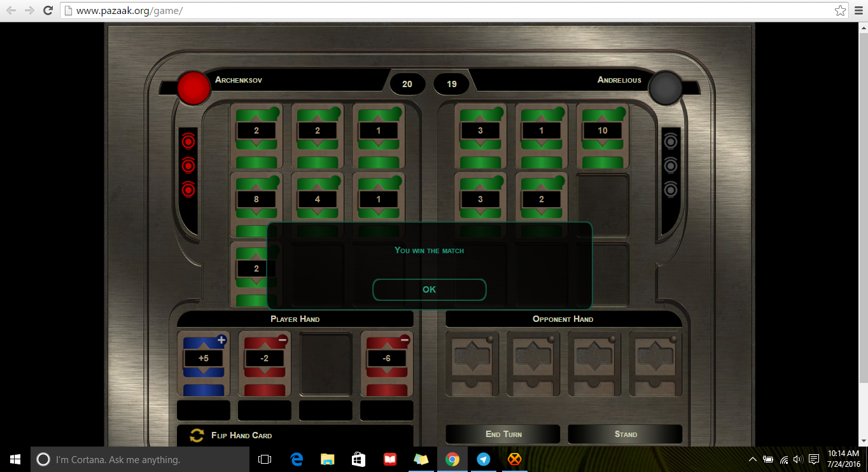Open Task View from the taskbar
This screenshot has width=868, height=472.
coord(265,459)
